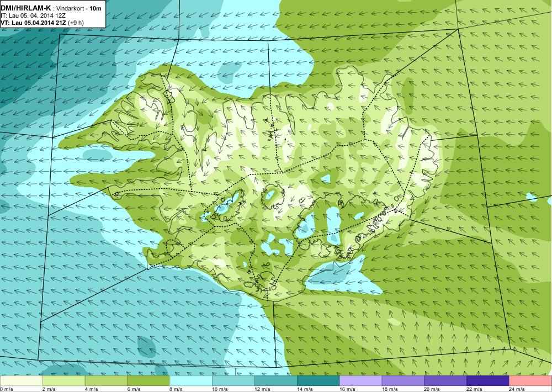
Task: Click the 0–2 m/s pale legend swatch
Action: 21,381
